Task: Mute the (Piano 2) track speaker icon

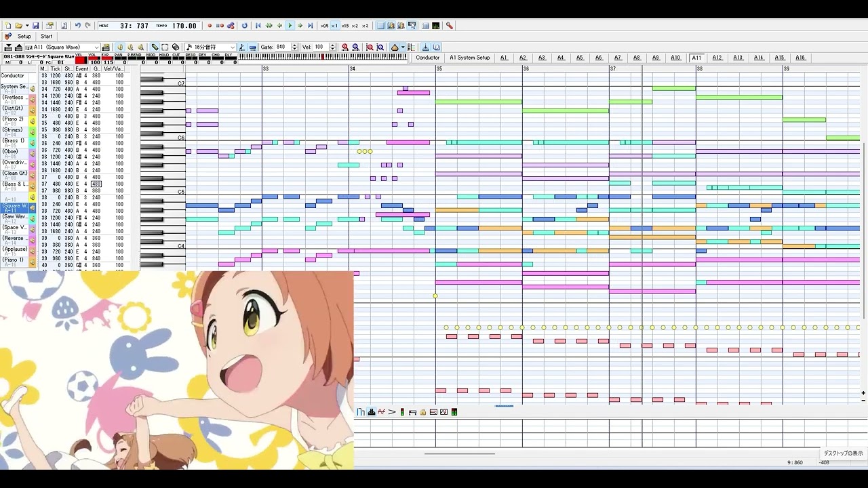Action: click(32, 121)
